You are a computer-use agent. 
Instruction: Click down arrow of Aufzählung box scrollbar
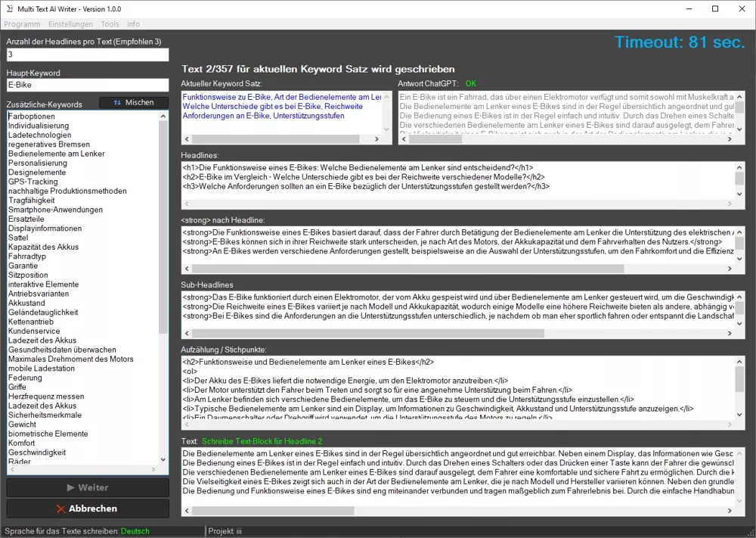739,415
